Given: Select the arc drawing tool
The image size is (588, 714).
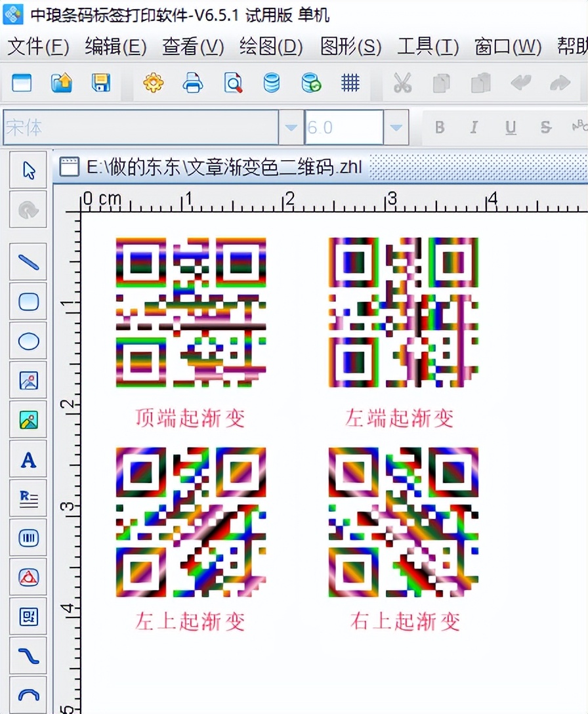Looking at the screenshot, I should pos(28,695).
